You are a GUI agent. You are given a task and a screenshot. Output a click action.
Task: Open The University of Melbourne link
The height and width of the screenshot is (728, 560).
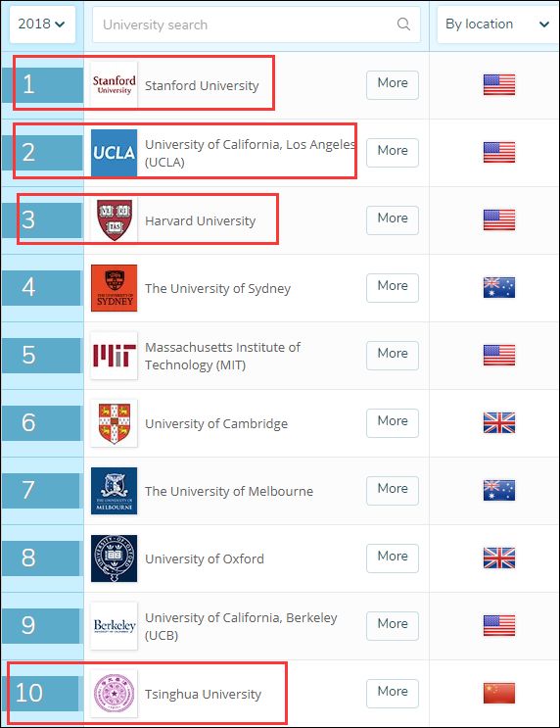point(229,491)
